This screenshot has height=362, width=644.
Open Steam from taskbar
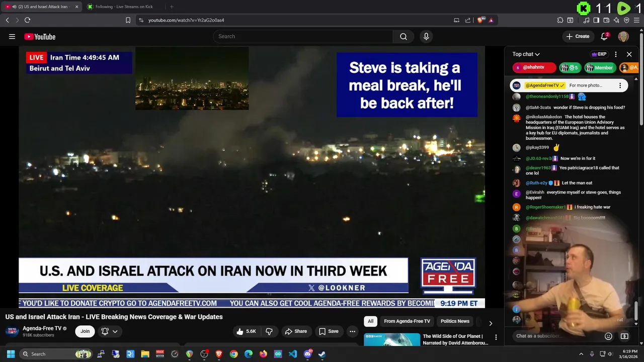[x=322, y=354]
